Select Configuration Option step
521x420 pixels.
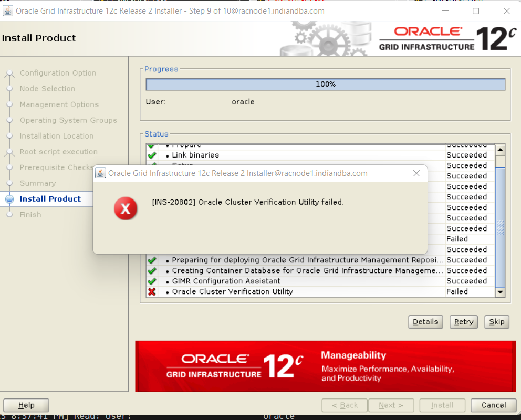pyautogui.click(x=58, y=73)
